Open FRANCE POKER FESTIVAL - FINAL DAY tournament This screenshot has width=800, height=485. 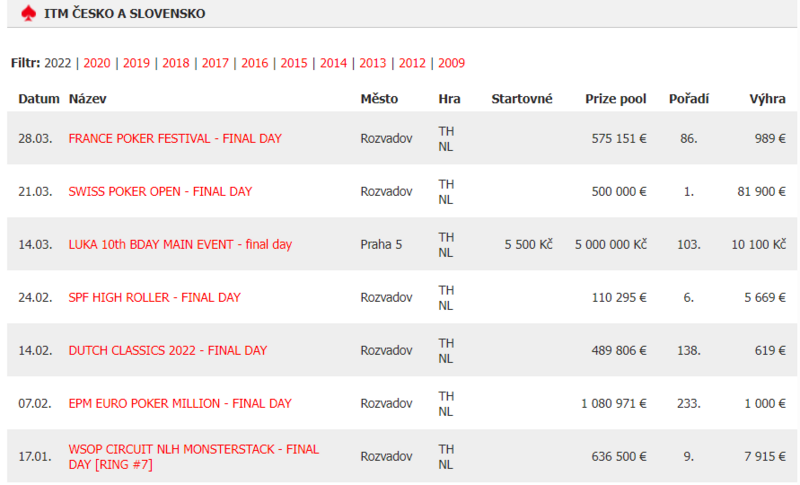[175, 139]
